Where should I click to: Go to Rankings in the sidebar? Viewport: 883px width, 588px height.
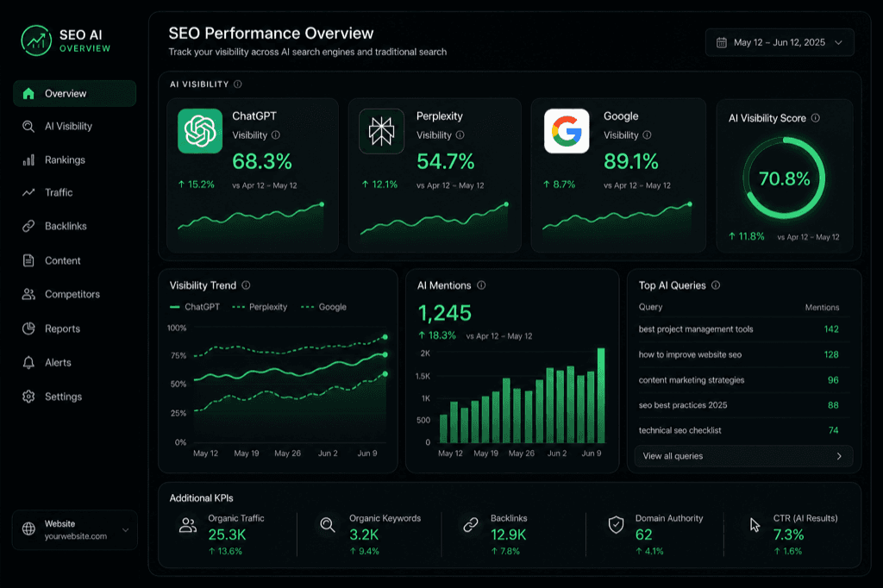pos(74,160)
